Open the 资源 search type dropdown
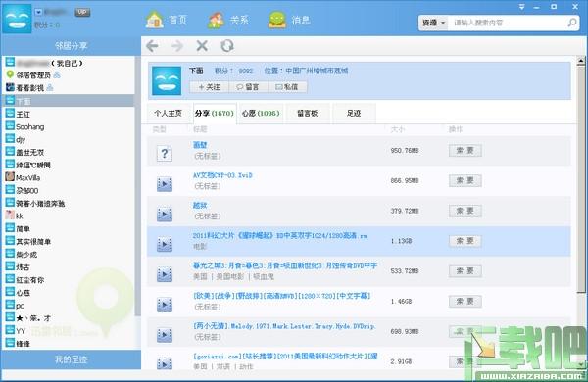The width and height of the screenshot is (588, 382). (433, 23)
